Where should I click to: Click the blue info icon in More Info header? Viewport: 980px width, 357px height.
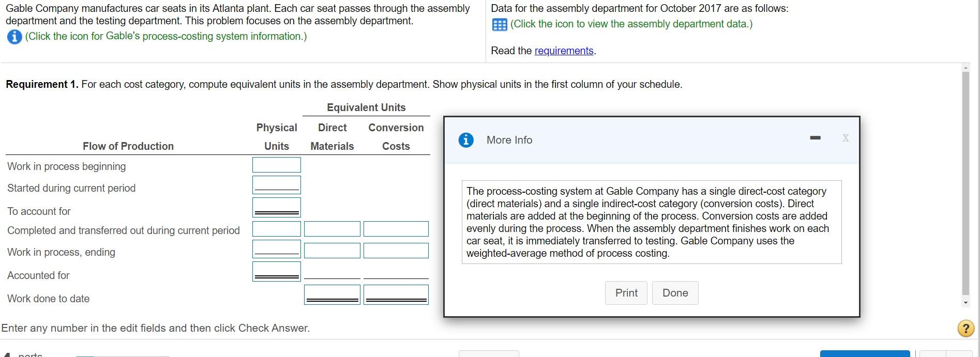click(466, 140)
